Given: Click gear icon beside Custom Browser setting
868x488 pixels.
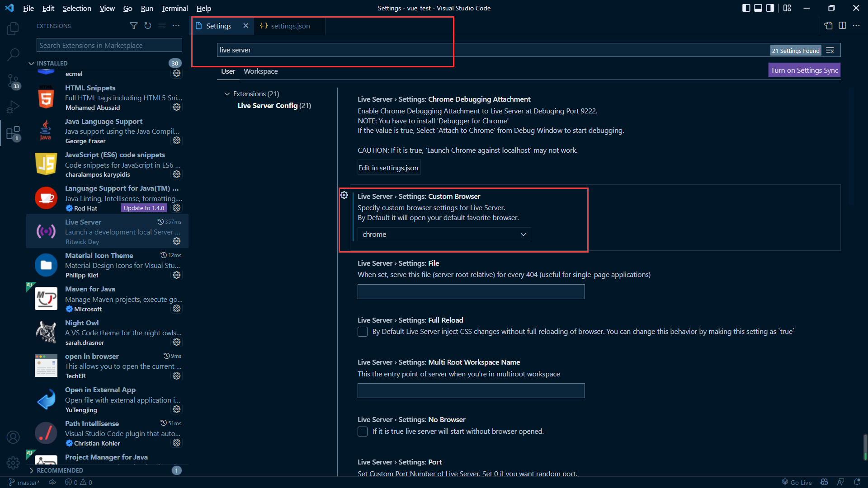Looking at the screenshot, I should pyautogui.click(x=344, y=195).
